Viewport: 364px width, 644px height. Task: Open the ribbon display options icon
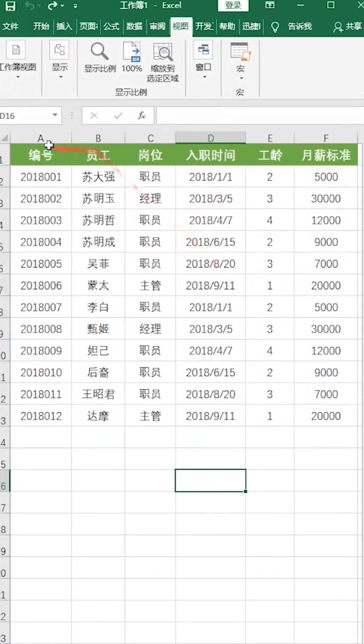(270, 5)
